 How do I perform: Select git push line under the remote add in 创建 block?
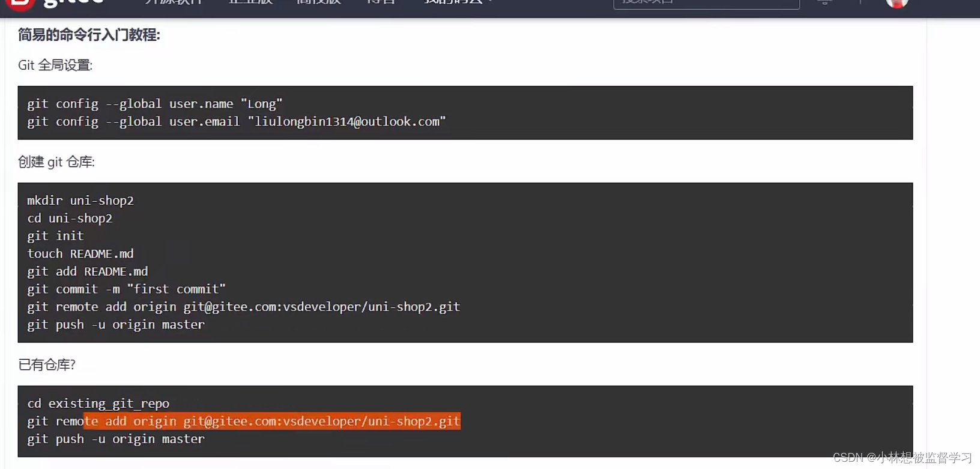point(116,324)
